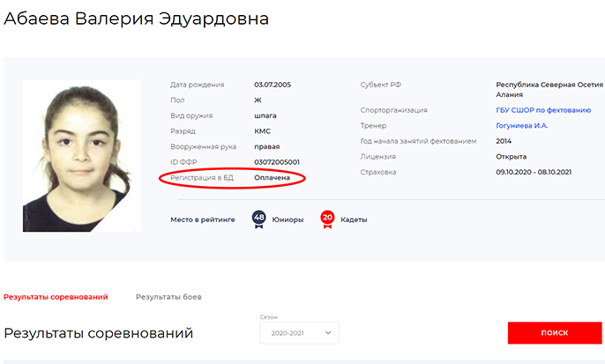Open the ГБУ СШОР по фехтованию link
This screenshot has width=605, height=364.
[543, 110]
